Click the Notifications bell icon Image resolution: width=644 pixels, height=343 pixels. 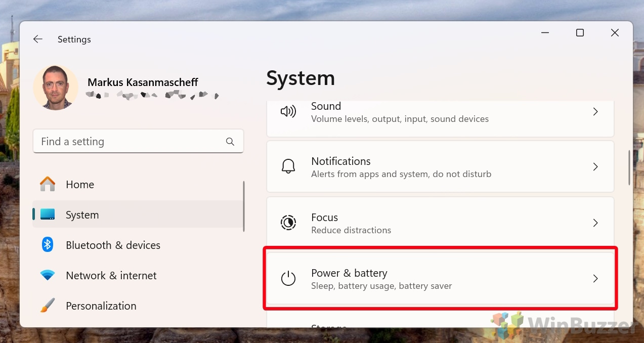[x=288, y=166]
